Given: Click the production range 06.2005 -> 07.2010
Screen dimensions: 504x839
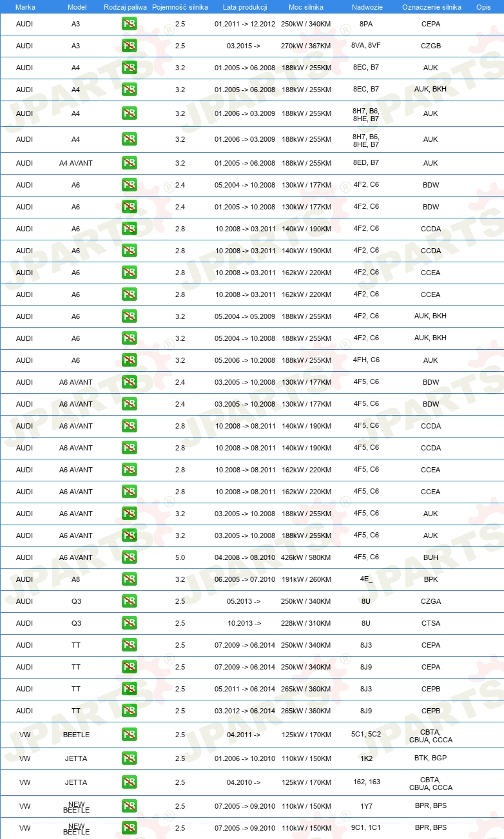Looking at the screenshot, I should coord(245,579).
